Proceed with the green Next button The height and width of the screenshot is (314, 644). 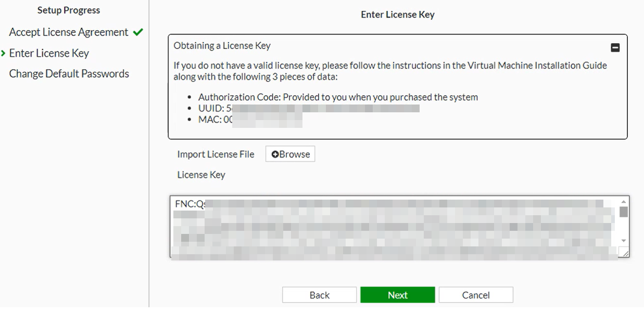point(397,295)
